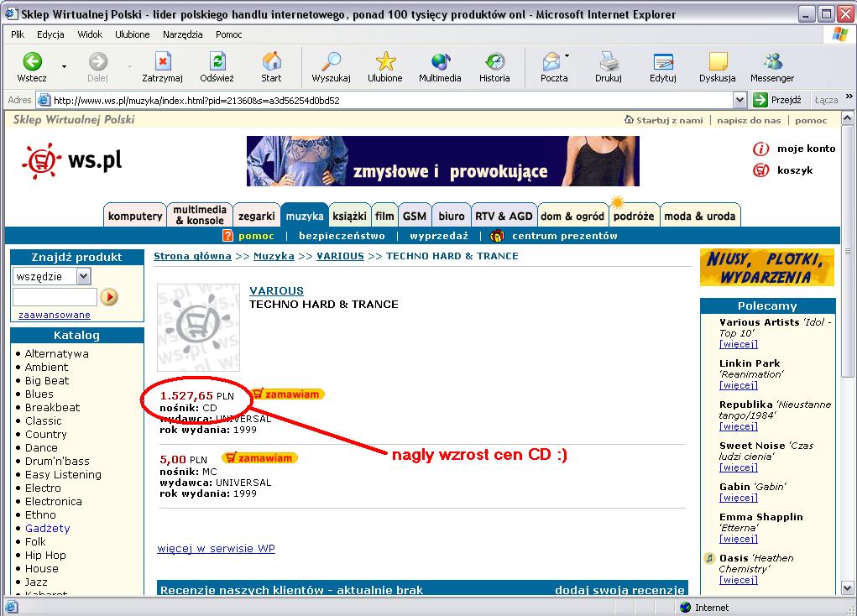Open the Historia history icon
The width and height of the screenshot is (857, 616).
494,61
